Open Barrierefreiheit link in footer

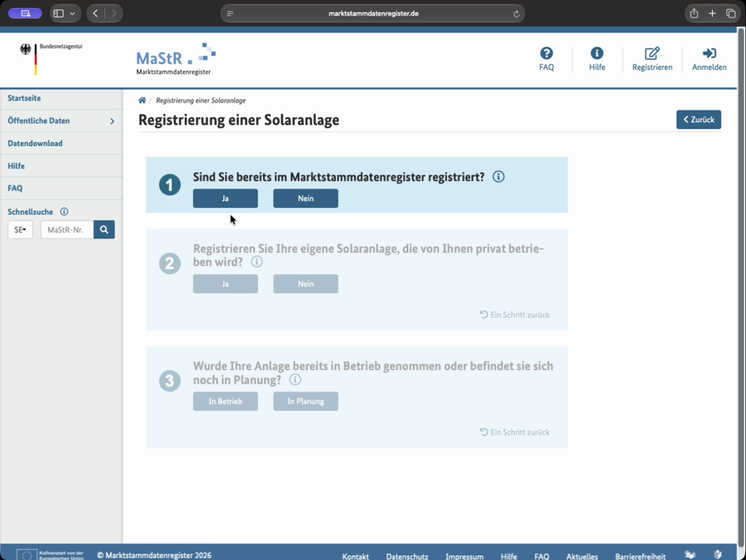click(640, 556)
